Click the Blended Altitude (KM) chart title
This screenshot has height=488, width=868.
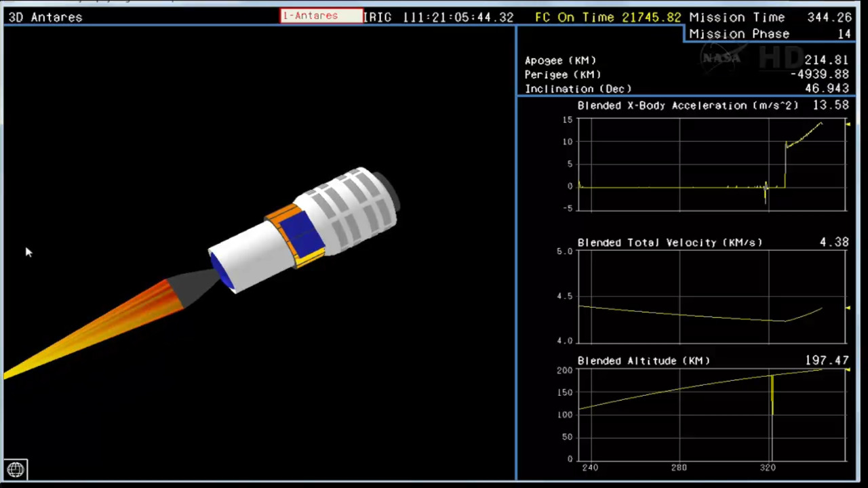coord(644,361)
